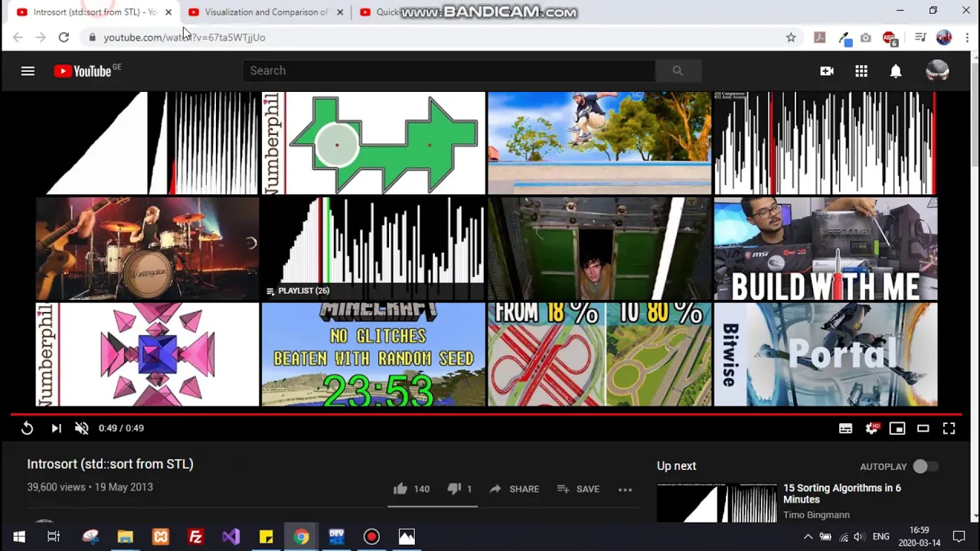Open the Windows notification center

(x=959, y=537)
